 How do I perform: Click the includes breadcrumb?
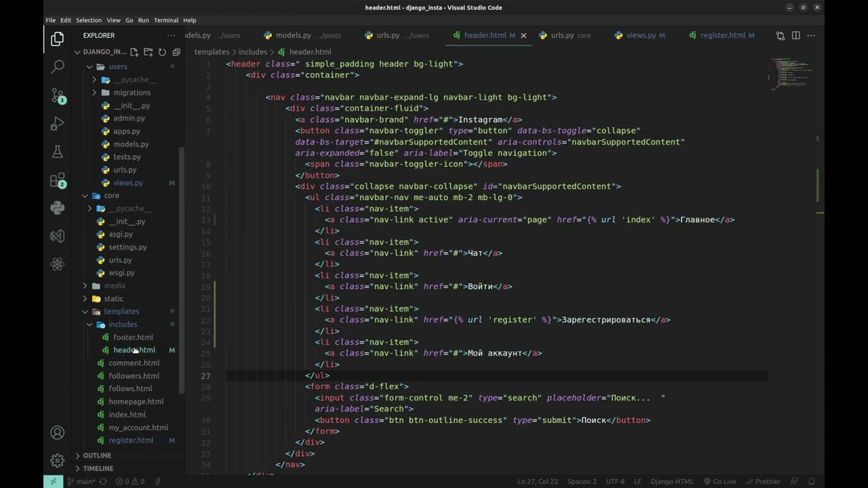coord(253,52)
